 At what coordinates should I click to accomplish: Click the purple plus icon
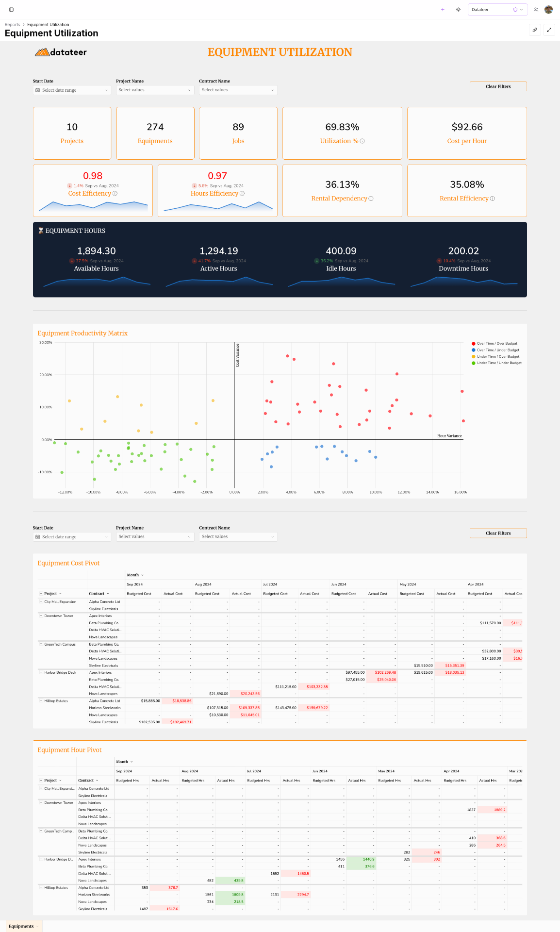[443, 10]
